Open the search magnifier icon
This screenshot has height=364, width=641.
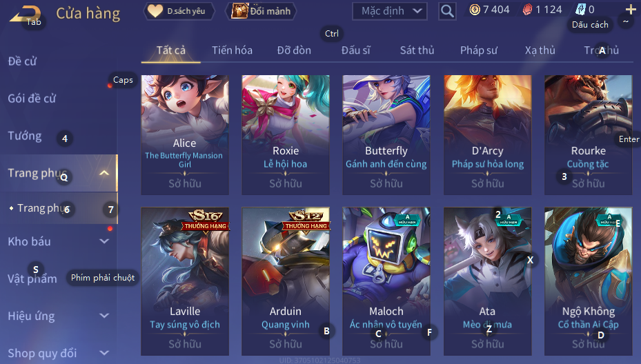coord(447,11)
